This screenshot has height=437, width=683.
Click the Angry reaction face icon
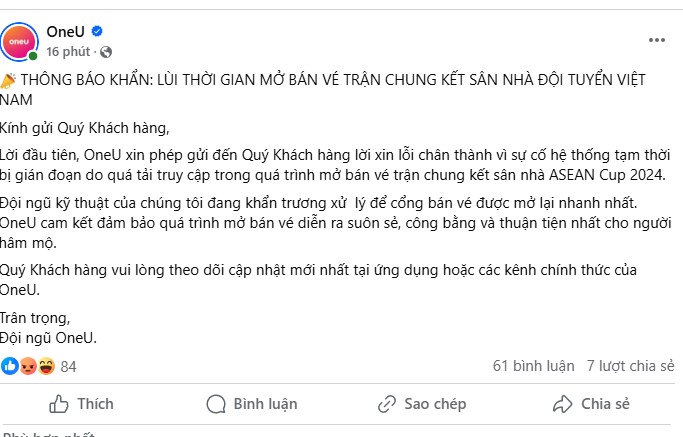pos(28,366)
